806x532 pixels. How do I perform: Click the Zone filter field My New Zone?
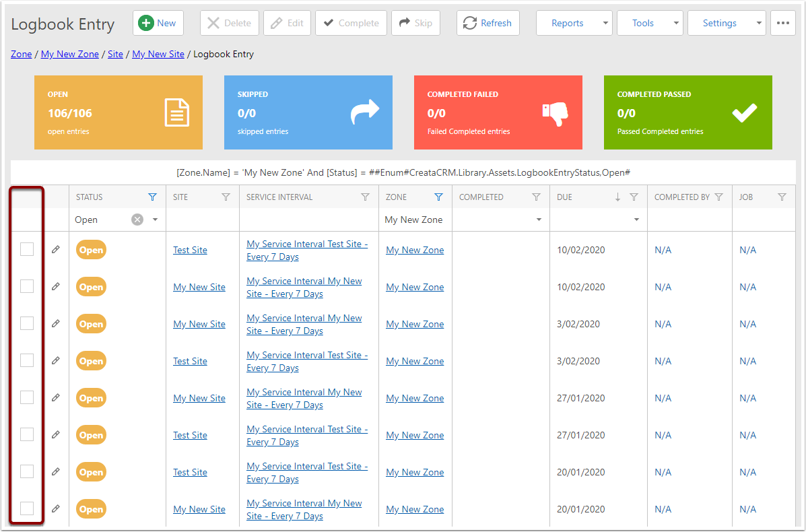pos(415,220)
